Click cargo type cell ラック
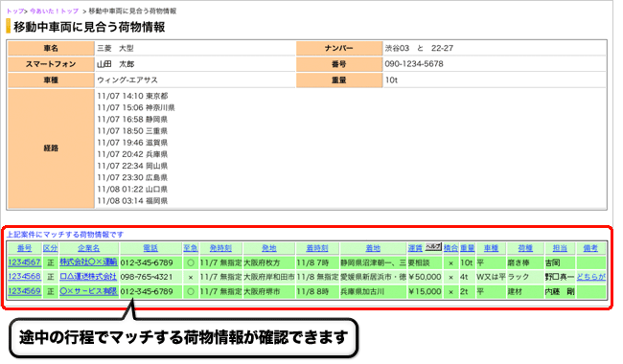This screenshot has width=623, height=364. pos(519,277)
